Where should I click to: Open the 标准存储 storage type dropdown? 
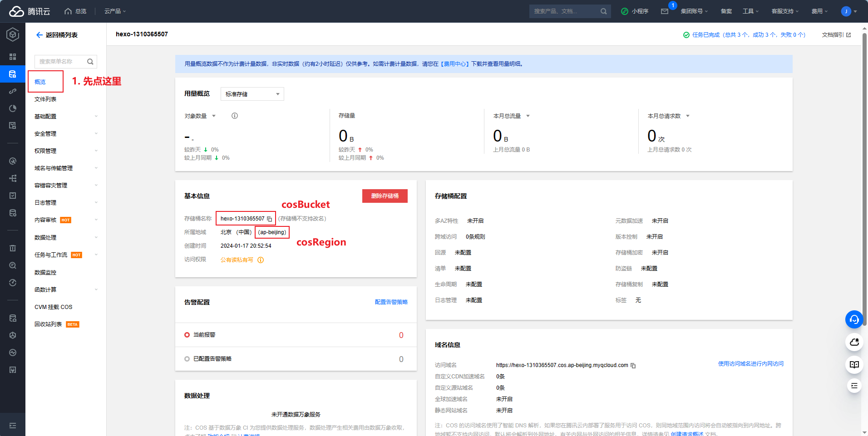pyautogui.click(x=252, y=94)
